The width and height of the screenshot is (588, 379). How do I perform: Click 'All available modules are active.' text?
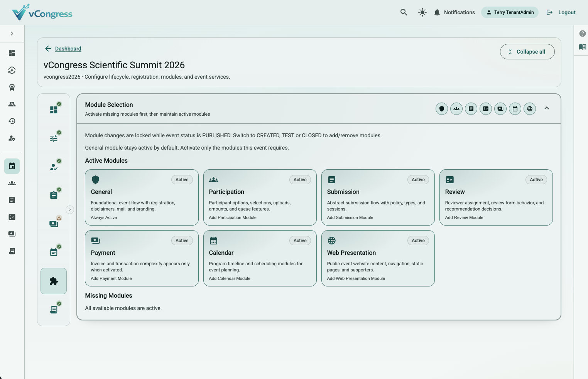pyautogui.click(x=123, y=308)
